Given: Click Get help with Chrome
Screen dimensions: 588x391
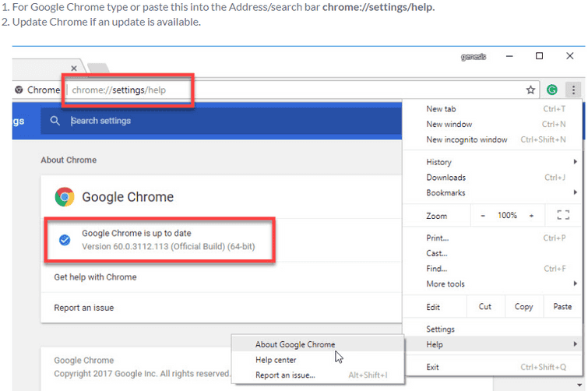Looking at the screenshot, I should pyautogui.click(x=95, y=277).
